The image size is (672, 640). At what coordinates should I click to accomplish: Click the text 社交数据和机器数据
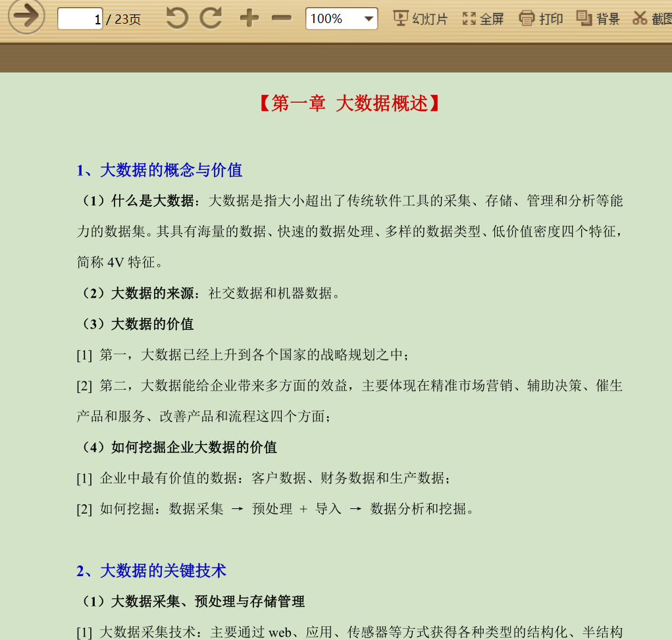click(x=274, y=293)
